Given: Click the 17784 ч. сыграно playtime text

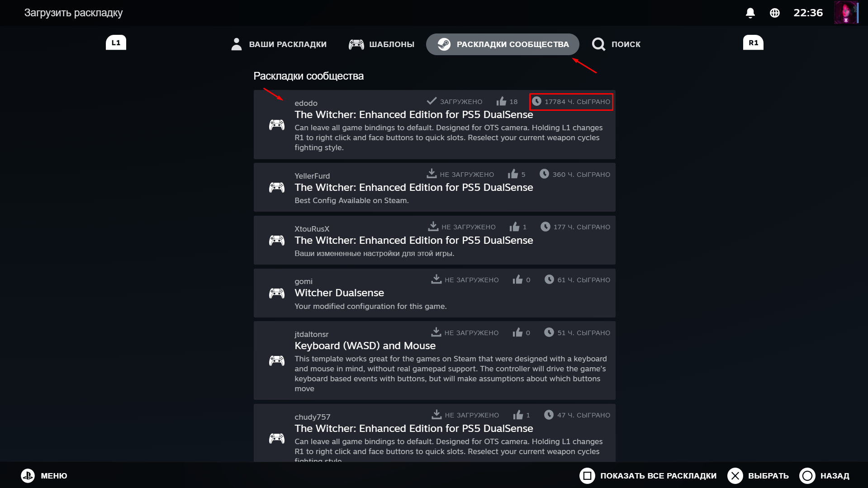Looking at the screenshot, I should (x=577, y=102).
